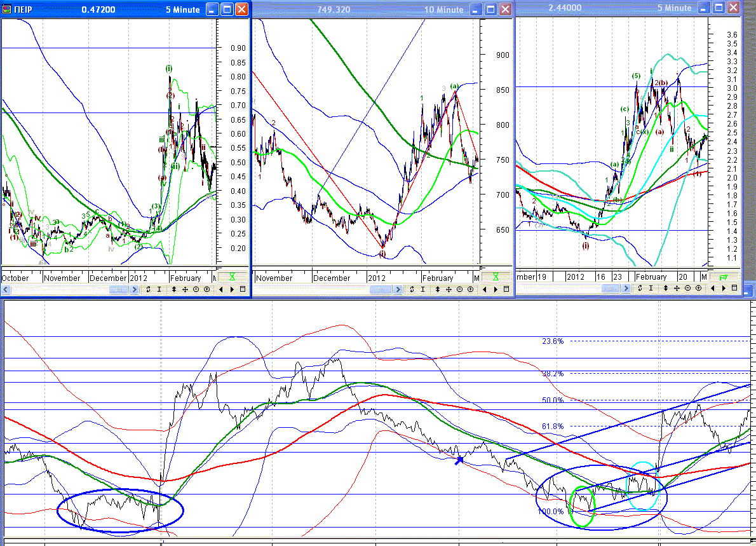Zoom in with plus icon in ΠΕΙΡ chart
Image resolution: width=756 pixels, height=546 pixels.
click(x=207, y=289)
